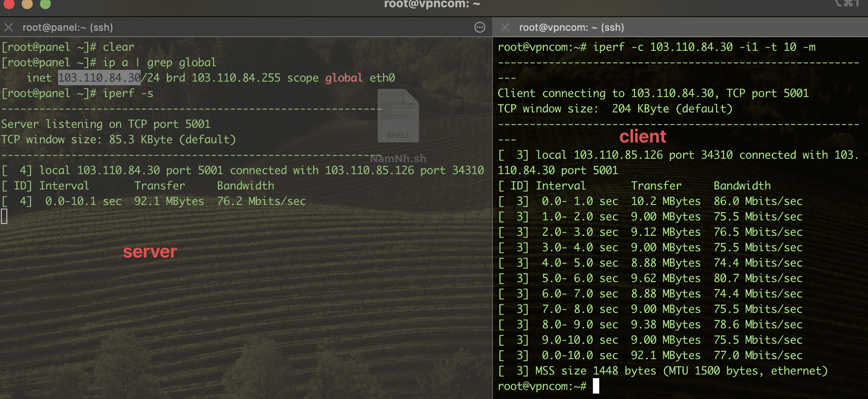
Task: Close the root@panel ssh tab
Action: point(9,27)
